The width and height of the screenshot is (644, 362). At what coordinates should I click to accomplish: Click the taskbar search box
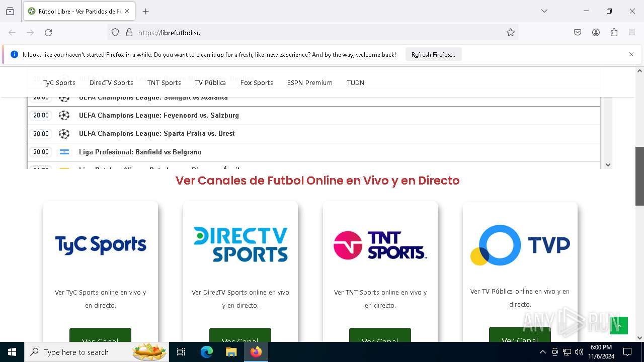(x=97, y=352)
